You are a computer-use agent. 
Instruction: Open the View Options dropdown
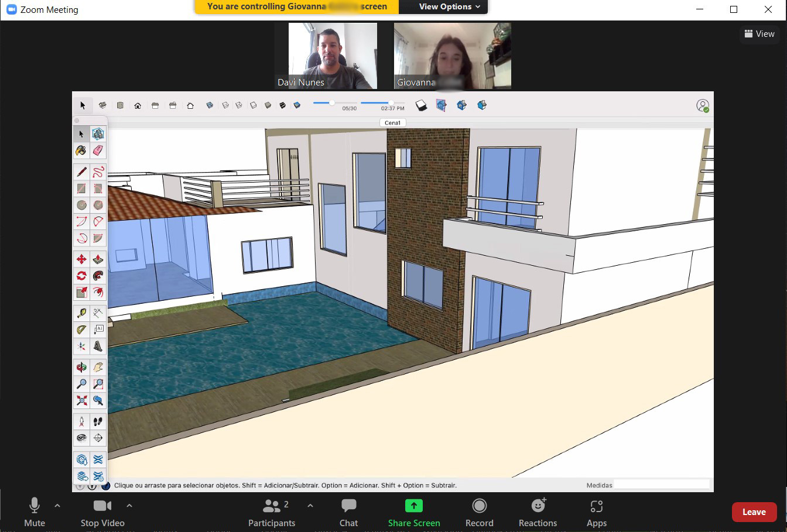coord(443,6)
